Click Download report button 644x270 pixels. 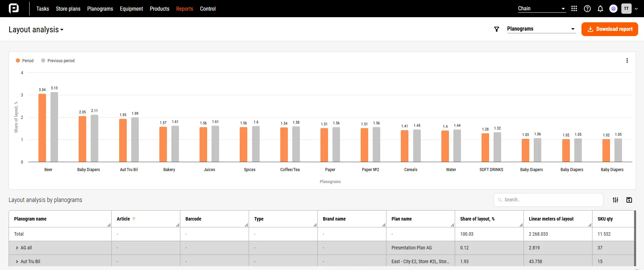(x=609, y=29)
